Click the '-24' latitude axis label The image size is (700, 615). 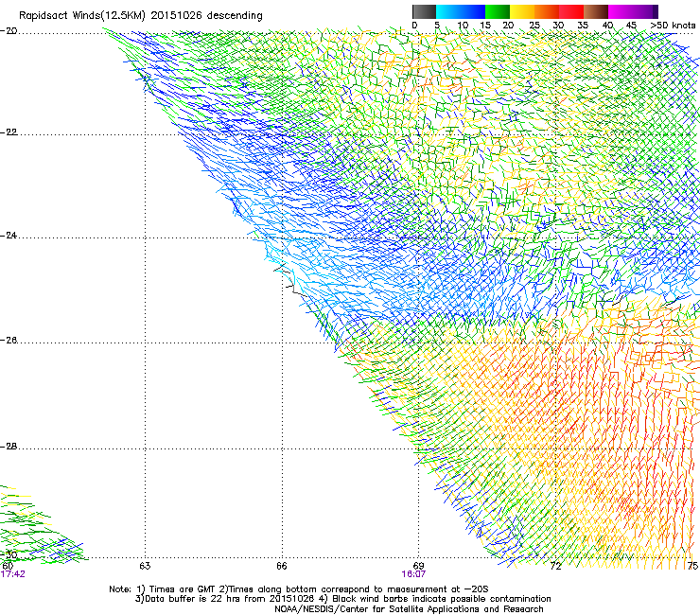coord(9,235)
